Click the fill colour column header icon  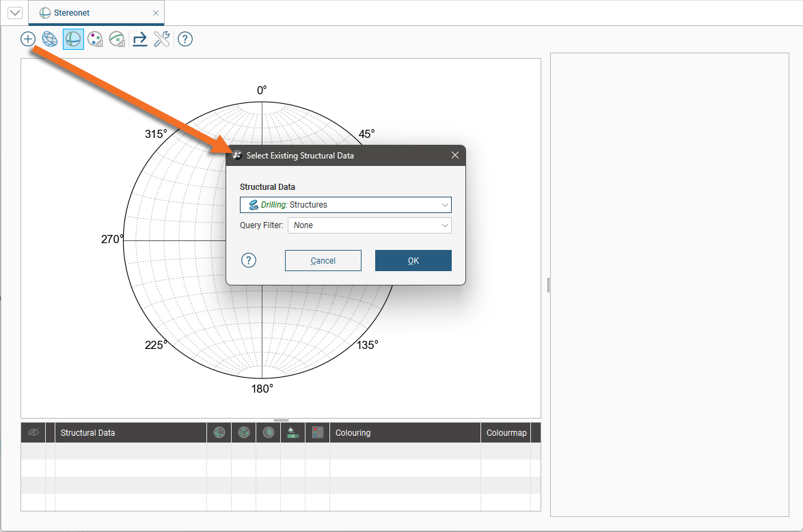(292, 432)
